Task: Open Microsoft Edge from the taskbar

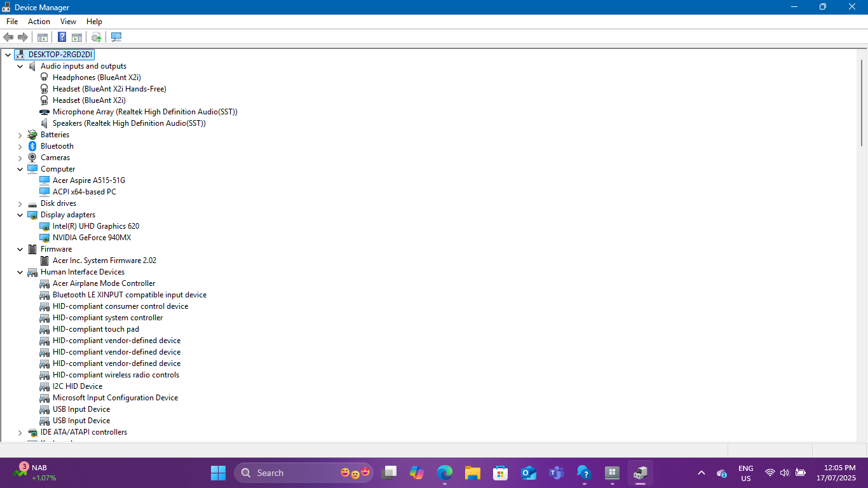Action: [x=445, y=473]
